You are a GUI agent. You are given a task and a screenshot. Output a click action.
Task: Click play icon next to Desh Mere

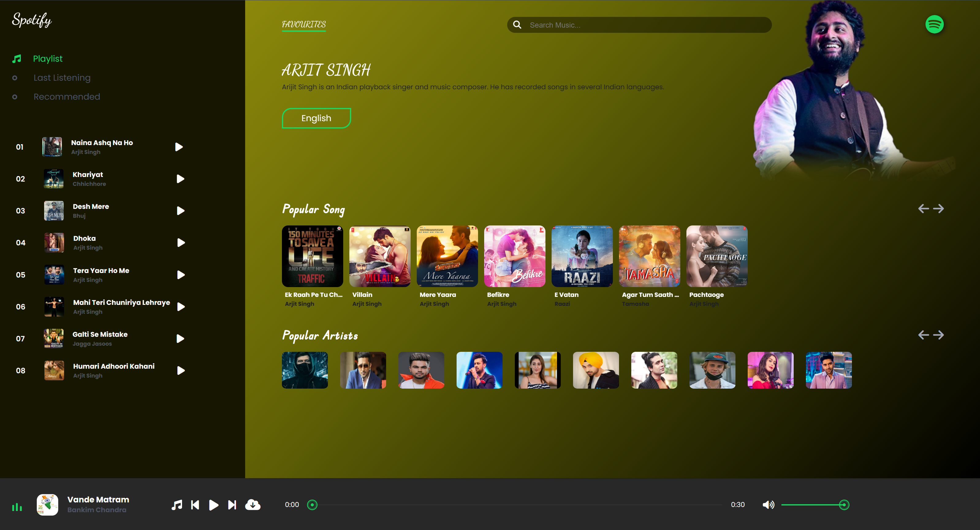(x=180, y=211)
